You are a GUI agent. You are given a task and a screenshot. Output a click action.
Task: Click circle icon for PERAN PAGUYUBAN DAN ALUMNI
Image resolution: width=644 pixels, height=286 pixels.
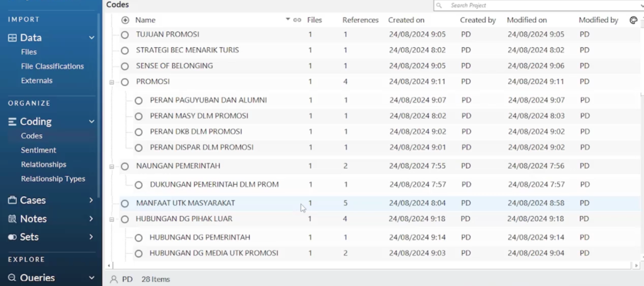point(138,101)
